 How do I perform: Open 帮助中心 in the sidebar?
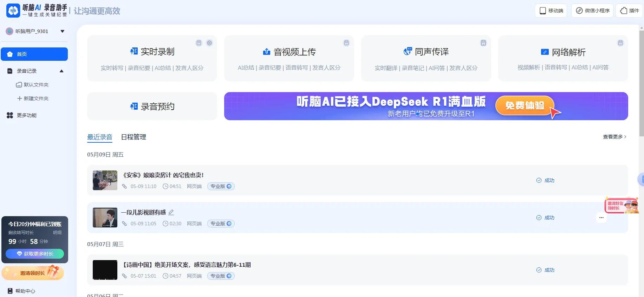click(25, 291)
